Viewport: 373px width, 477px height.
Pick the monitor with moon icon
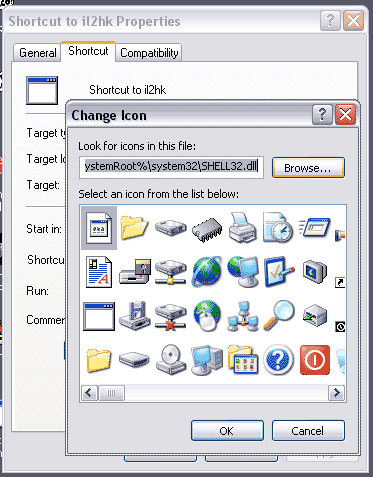tap(315, 272)
